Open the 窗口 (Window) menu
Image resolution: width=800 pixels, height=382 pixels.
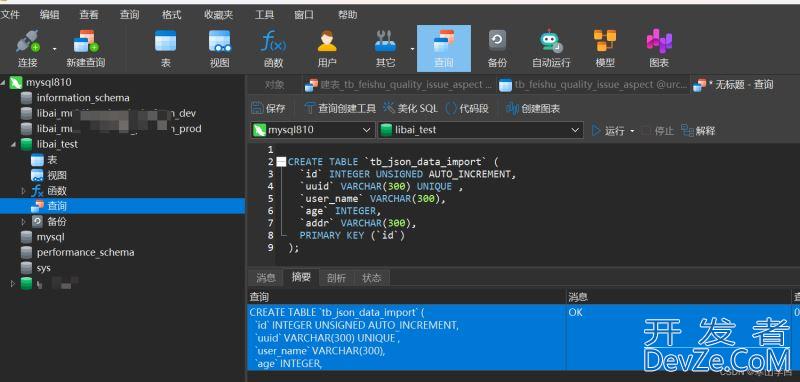point(304,15)
